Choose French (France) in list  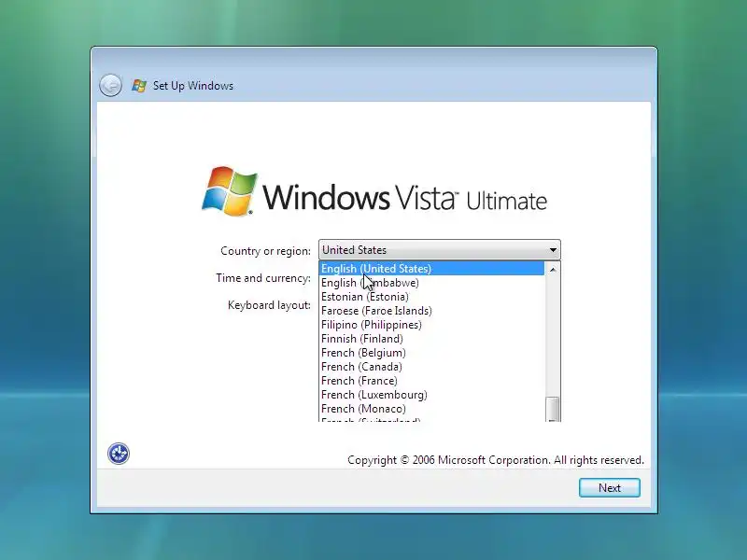click(x=431, y=381)
